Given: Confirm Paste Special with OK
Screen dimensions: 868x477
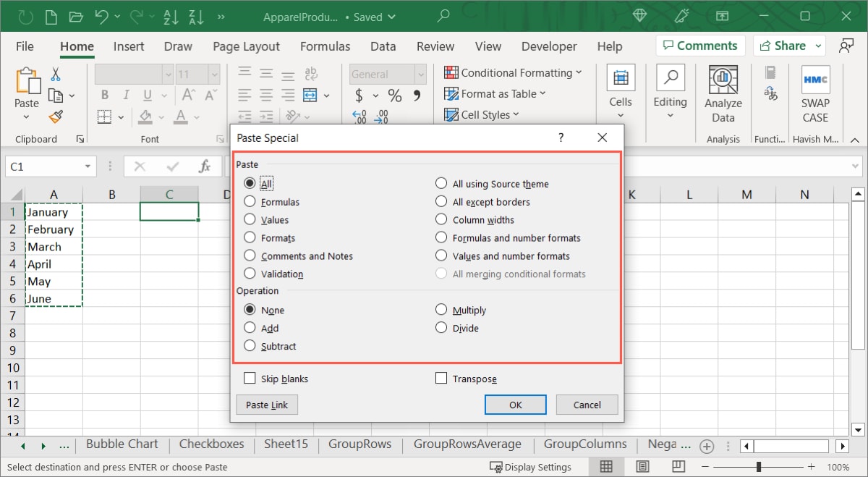Looking at the screenshot, I should click(515, 405).
